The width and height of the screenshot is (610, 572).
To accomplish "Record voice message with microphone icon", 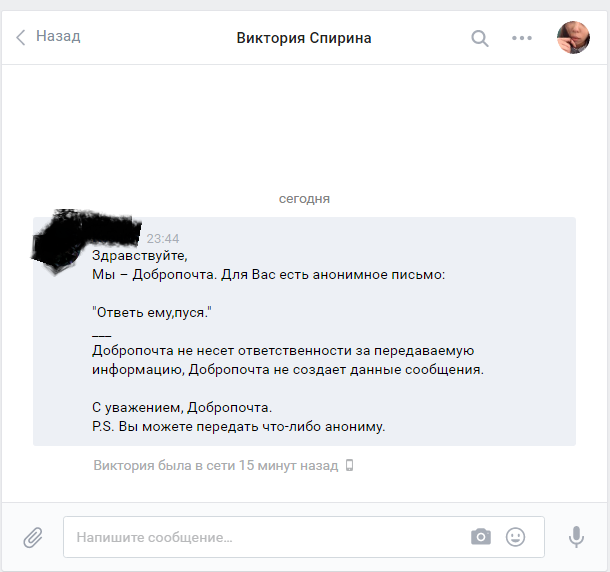I will [576, 537].
